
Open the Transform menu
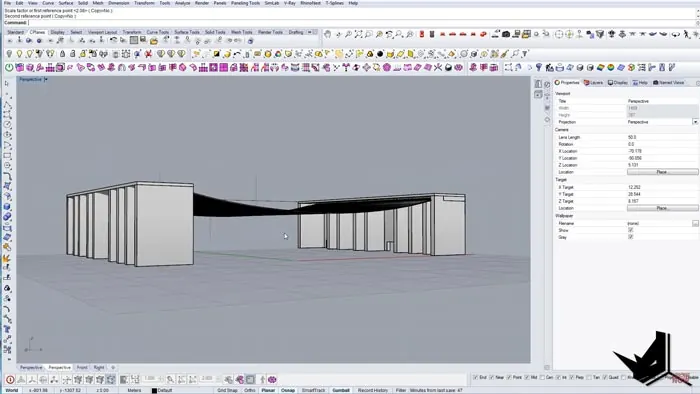(x=144, y=3)
